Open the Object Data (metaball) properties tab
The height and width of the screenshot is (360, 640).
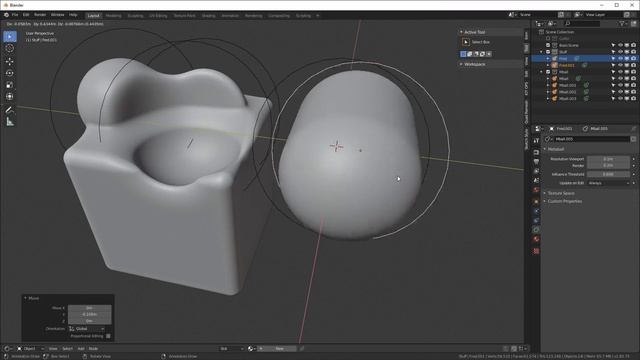click(536, 230)
